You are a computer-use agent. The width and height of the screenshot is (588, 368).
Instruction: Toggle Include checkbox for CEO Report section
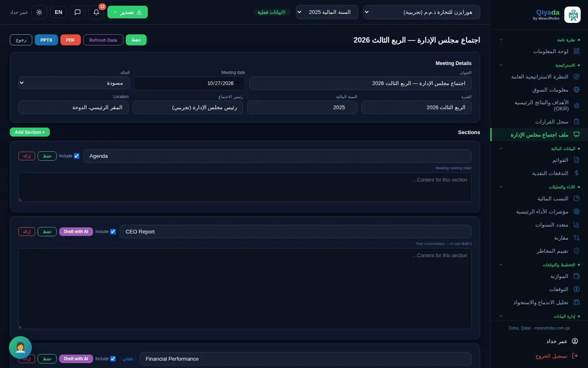coord(113,231)
